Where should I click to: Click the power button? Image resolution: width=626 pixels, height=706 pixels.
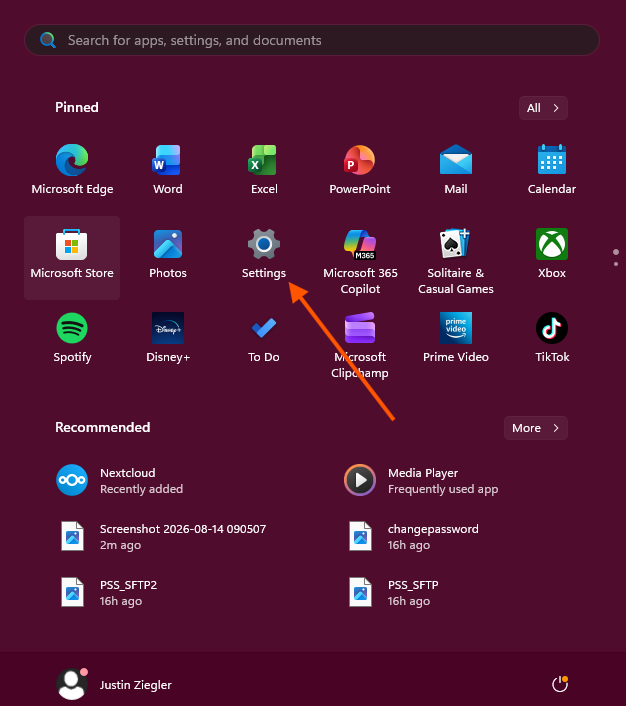[x=560, y=684]
